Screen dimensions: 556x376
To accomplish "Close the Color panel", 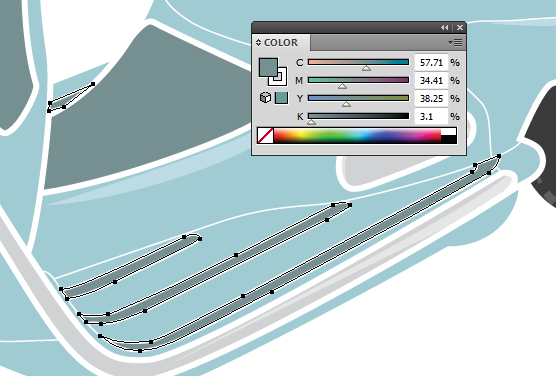I will coord(460,28).
